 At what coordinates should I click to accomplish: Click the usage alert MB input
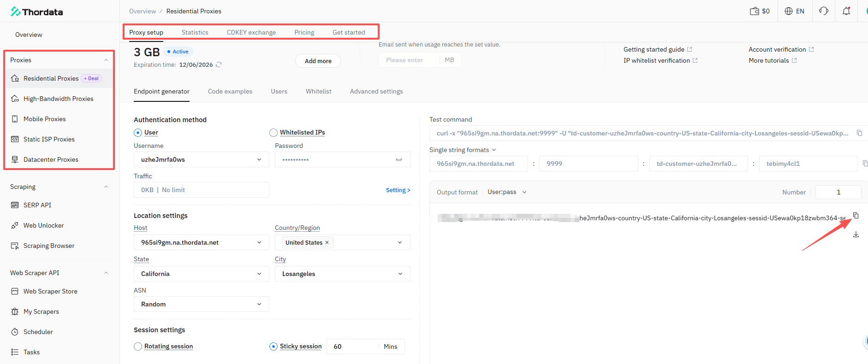click(420, 60)
